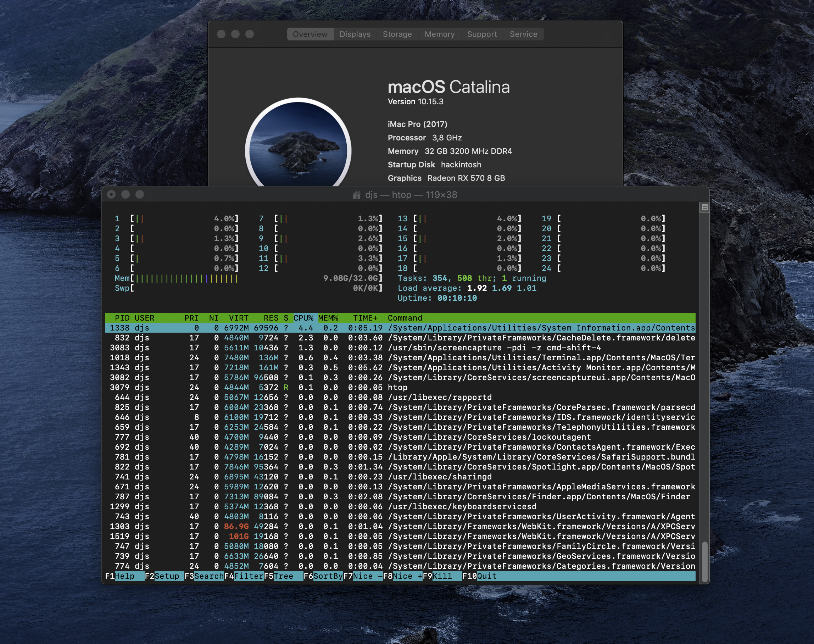Click the Terminal vertical scrollbar thumb
This screenshot has height=644, width=814.
coord(704,562)
